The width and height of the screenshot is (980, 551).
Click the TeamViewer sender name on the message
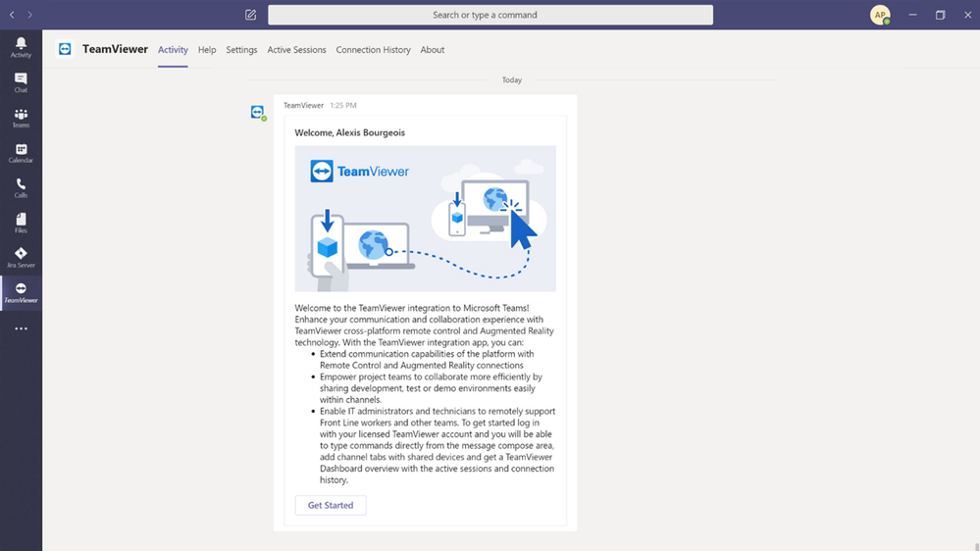(303, 105)
